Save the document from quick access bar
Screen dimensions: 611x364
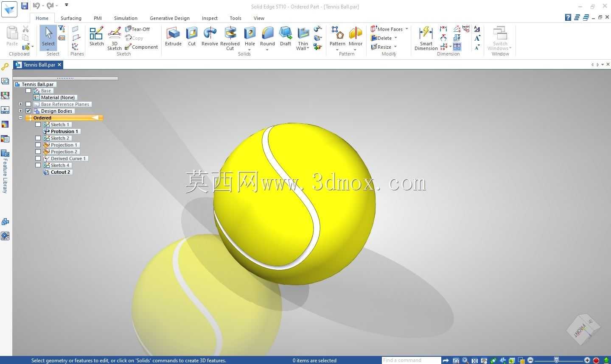25,6
